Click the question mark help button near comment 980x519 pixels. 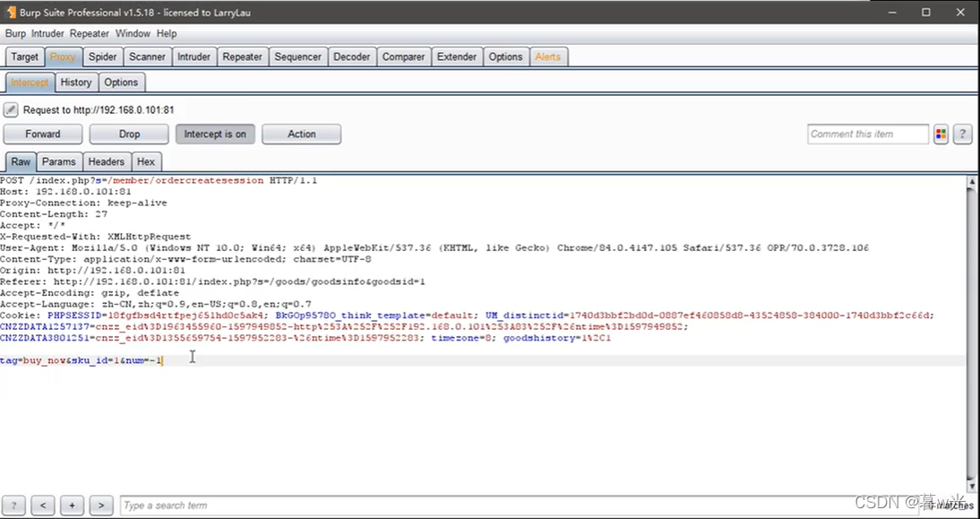(x=962, y=134)
